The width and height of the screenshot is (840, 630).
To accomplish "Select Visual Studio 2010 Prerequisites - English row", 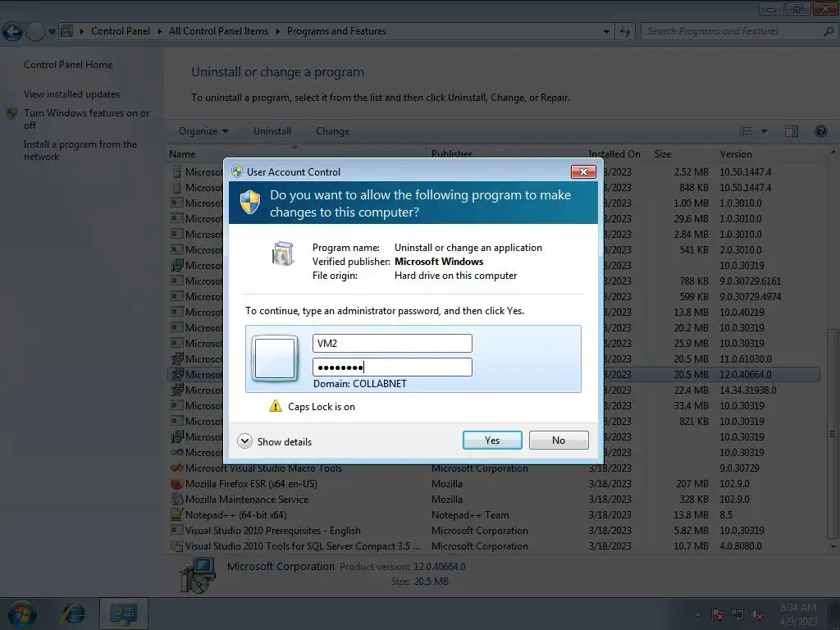I will [494, 531].
